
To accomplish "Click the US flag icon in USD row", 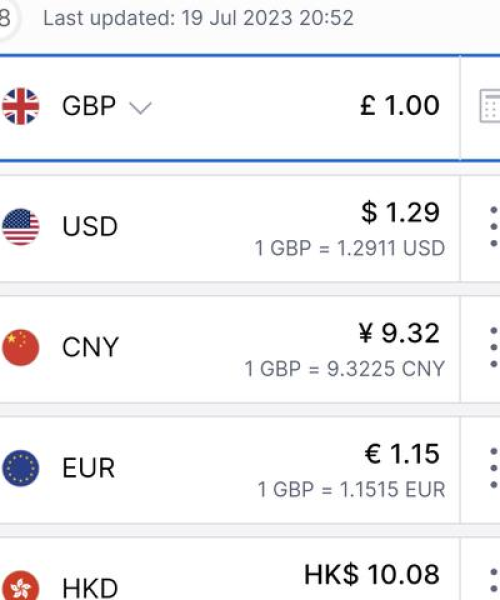I will click(x=21, y=227).
